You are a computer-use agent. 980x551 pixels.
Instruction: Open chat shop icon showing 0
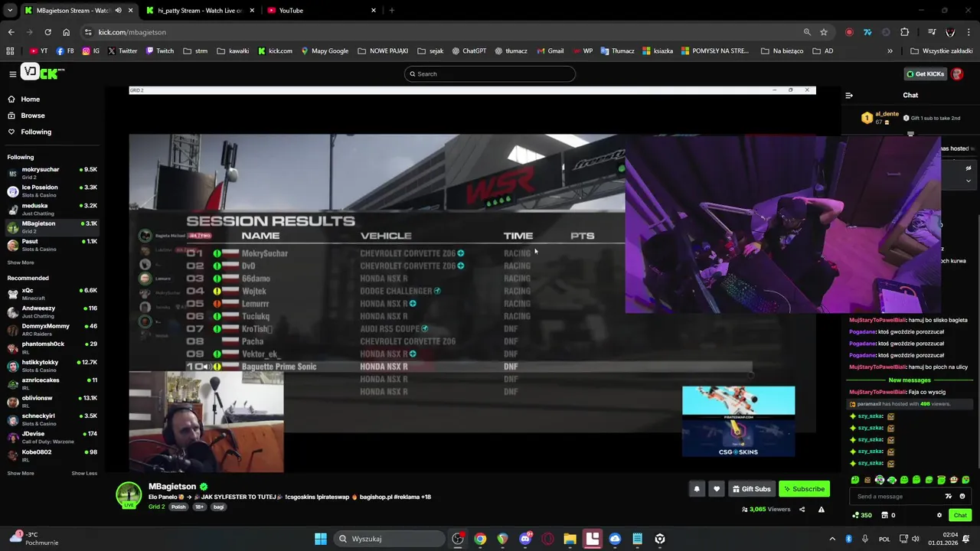coord(888,515)
